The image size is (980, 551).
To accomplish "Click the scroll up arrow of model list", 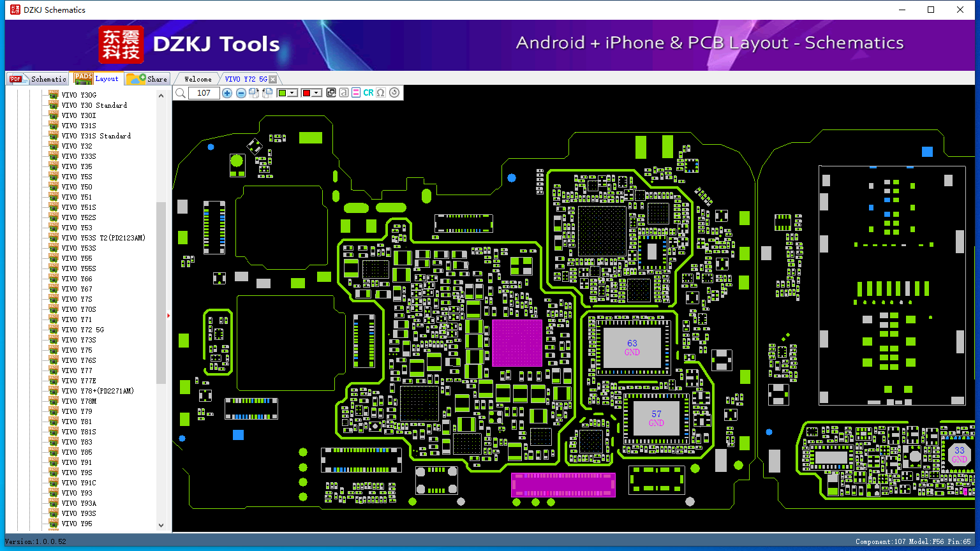I will 161,96.
